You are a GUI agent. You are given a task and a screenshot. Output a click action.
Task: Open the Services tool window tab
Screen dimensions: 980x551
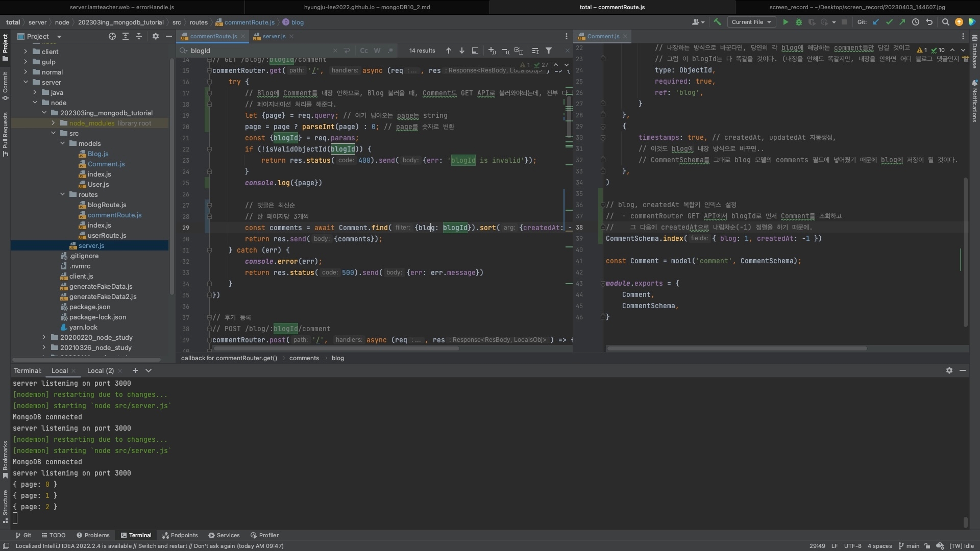(224, 535)
